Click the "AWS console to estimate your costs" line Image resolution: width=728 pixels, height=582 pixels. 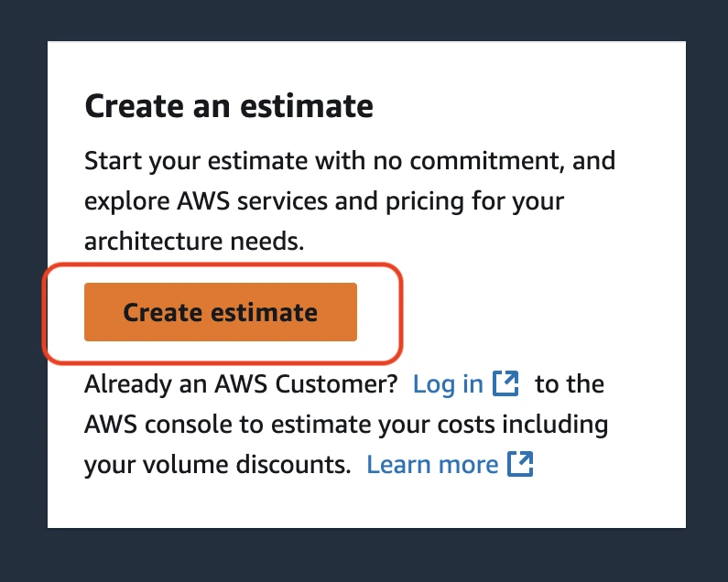coord(345,425)
